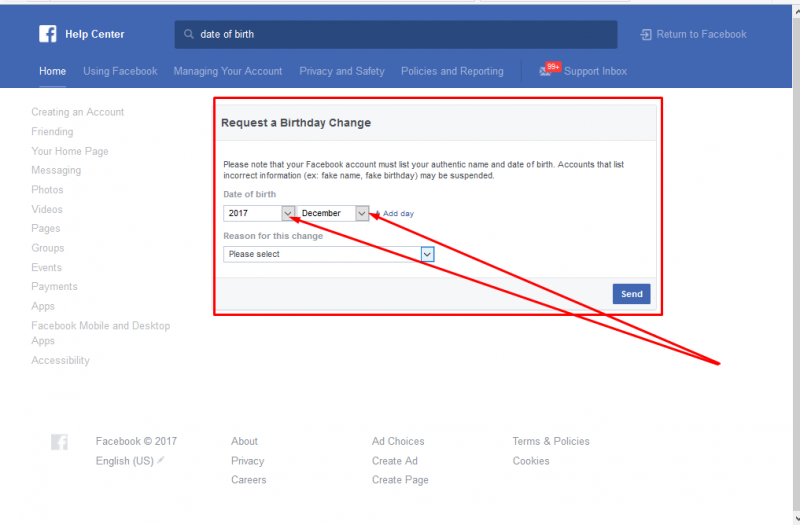
Task: Open Creating an Account topic
Action: click(x=78, y=112)
